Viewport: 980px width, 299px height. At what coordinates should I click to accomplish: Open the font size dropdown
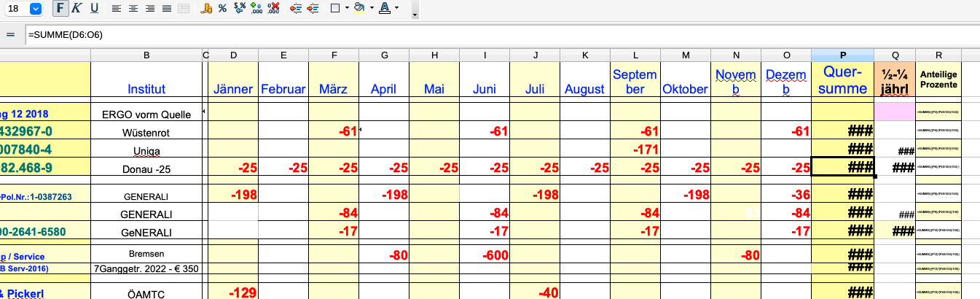pos(36,9)
